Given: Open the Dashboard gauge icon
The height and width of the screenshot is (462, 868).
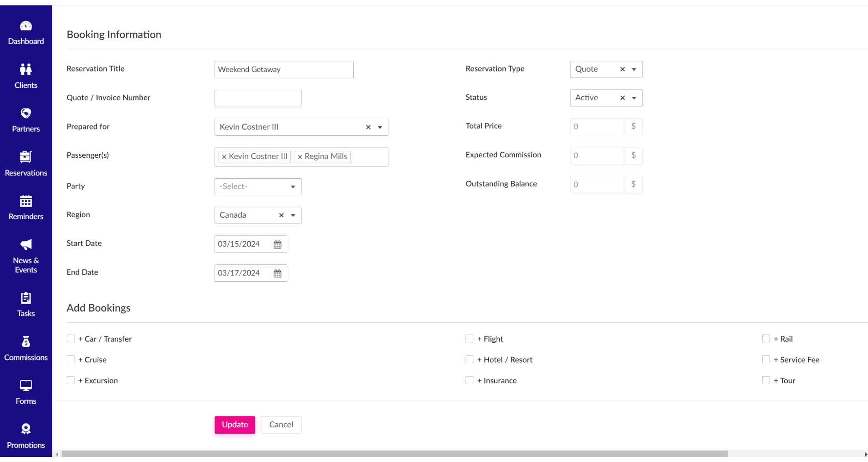Looking at the screenshot, I should click(x=26, y=26).
